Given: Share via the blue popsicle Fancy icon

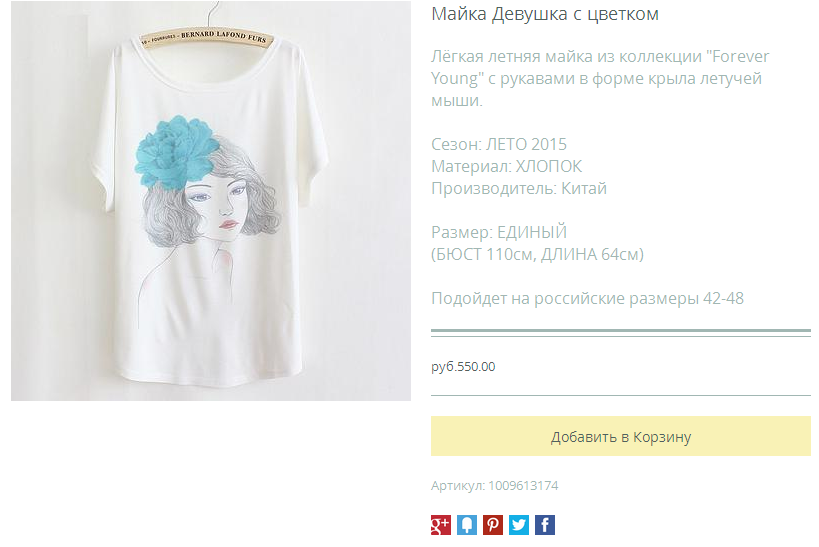Looking at the screenshot, I should click(466, 525).
